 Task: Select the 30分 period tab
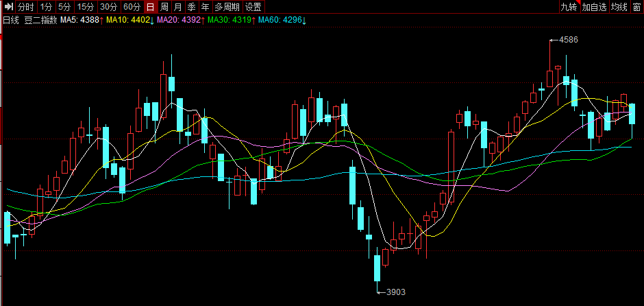pos(109,7)
